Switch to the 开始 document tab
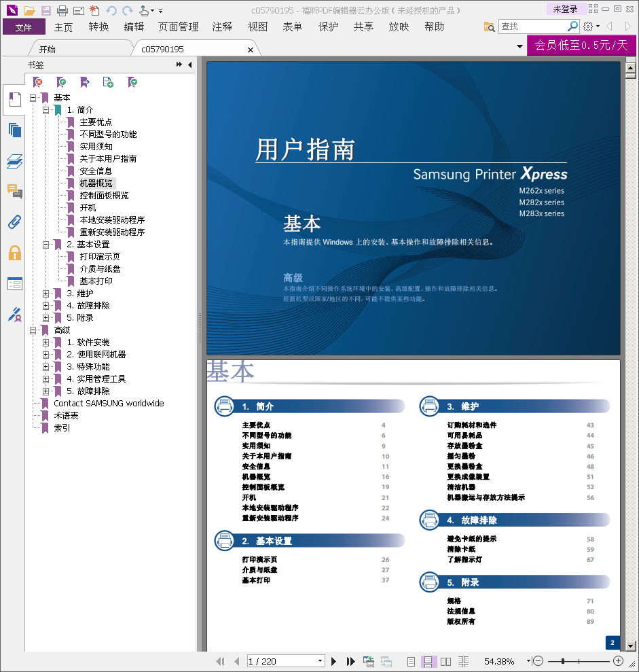Viewport: 639px width, 672px height. (47, 50)
